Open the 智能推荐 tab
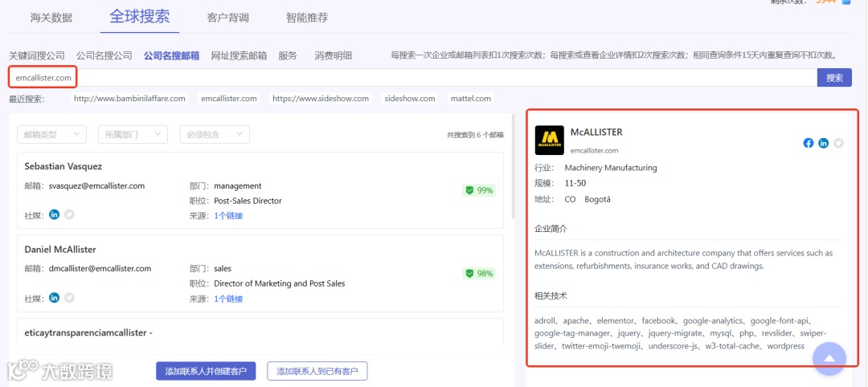868x387 pixels. click(307, 18)
